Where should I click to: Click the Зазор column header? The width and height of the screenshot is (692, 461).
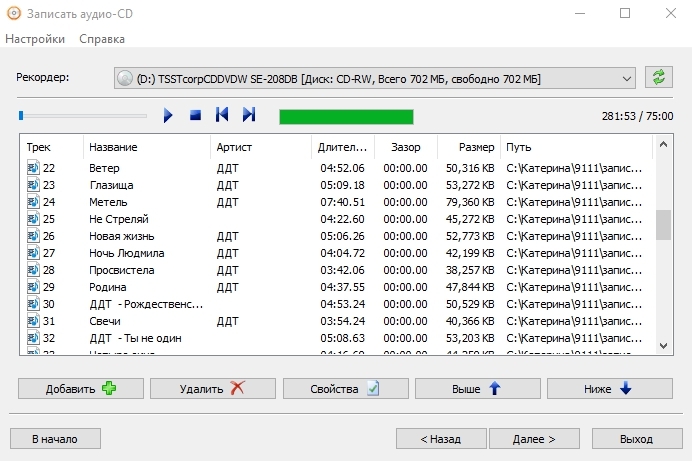[406, 147]
